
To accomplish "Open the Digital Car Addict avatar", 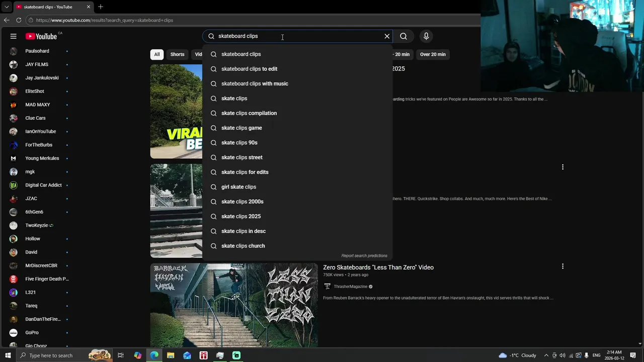I will pyautogui.click(x=14, y=185).
